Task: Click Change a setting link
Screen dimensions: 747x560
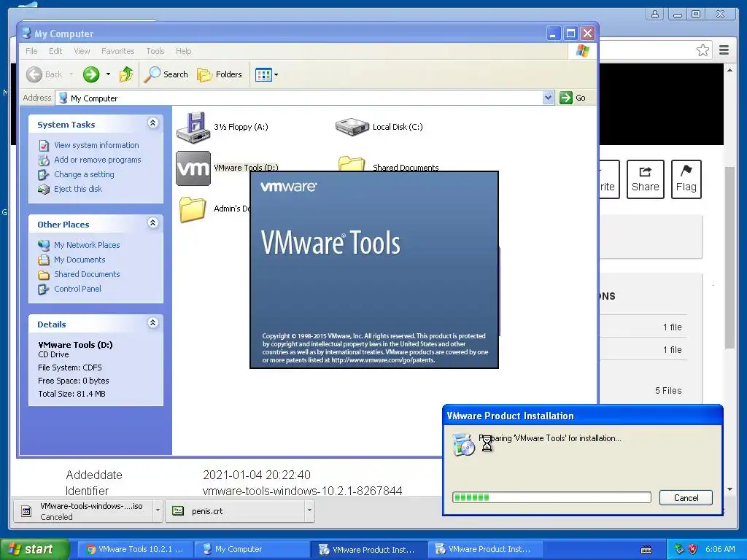Action: 84,174
